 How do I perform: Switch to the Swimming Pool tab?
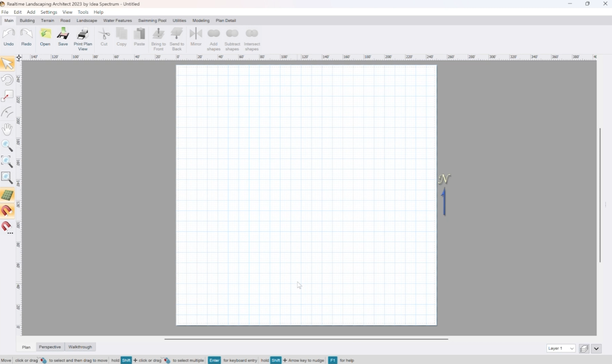click(x=152, y=20)
